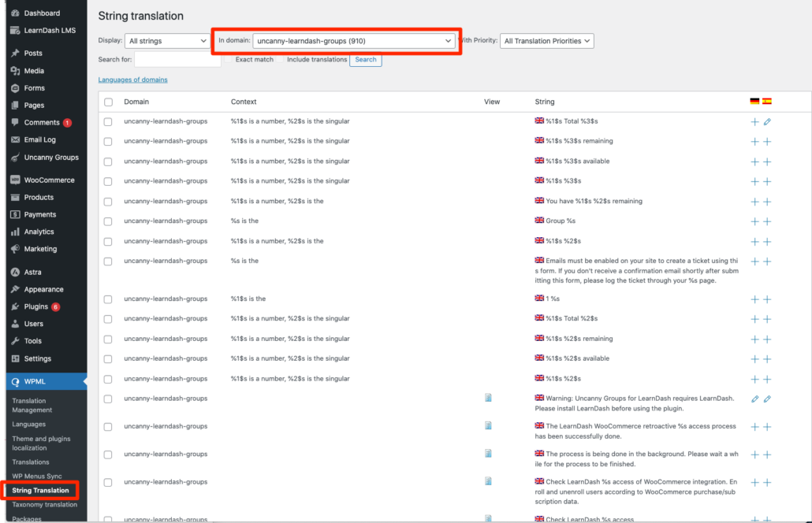The image size is (812, 523).
Task: Click the German flag column header
Action: coord(754,102)
